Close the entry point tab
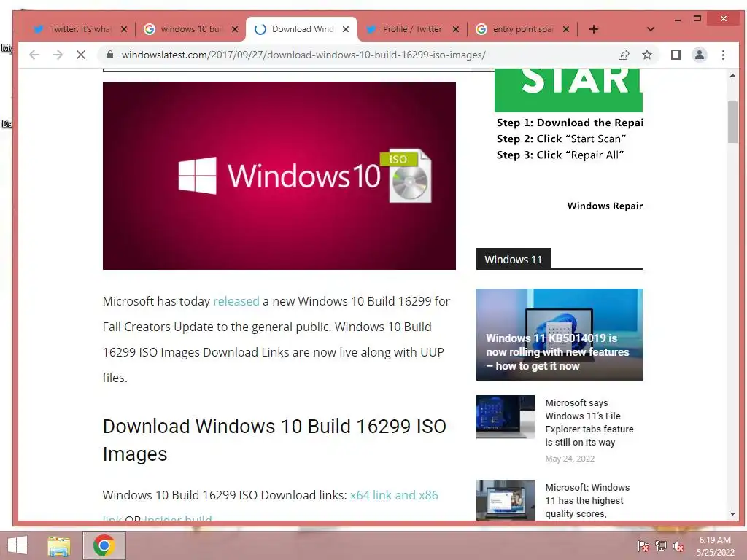Screen dimensions: 747x560 pyautogui.click(x=566, y=29)
